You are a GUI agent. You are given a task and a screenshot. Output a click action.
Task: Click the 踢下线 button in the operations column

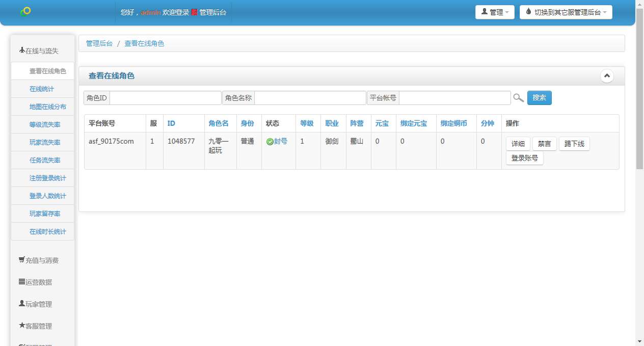pyautogui.click(x=574, y=143)
